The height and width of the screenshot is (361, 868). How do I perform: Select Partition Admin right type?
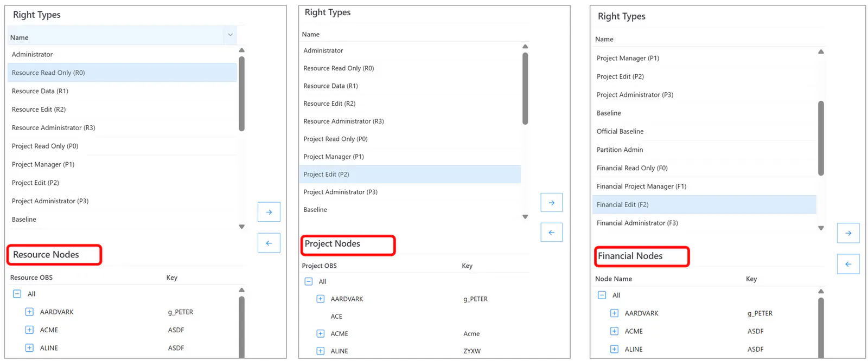pyautogui.click(x=704, y=150)
